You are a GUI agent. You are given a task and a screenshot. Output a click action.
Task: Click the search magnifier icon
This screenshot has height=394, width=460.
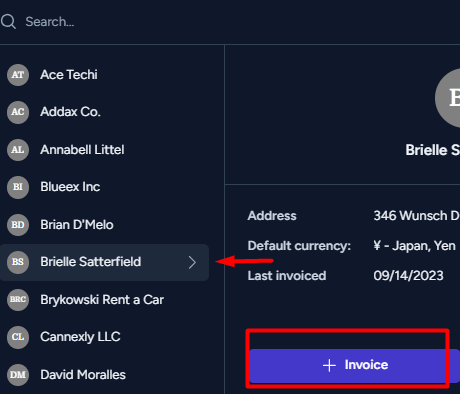(x=8, y=22)
